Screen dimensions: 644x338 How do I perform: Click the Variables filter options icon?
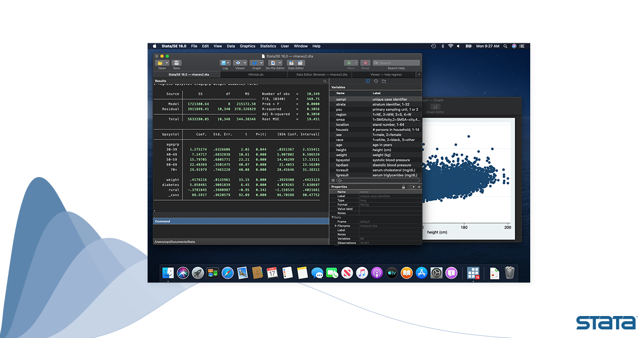(x=333, y=181)
